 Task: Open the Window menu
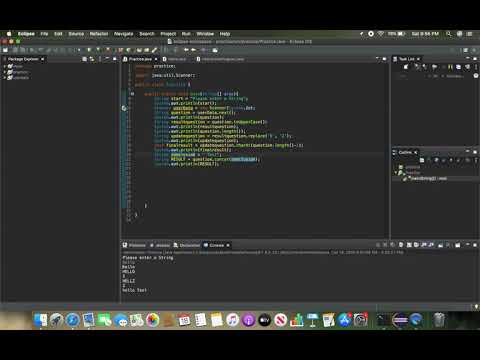pos(205,34)
